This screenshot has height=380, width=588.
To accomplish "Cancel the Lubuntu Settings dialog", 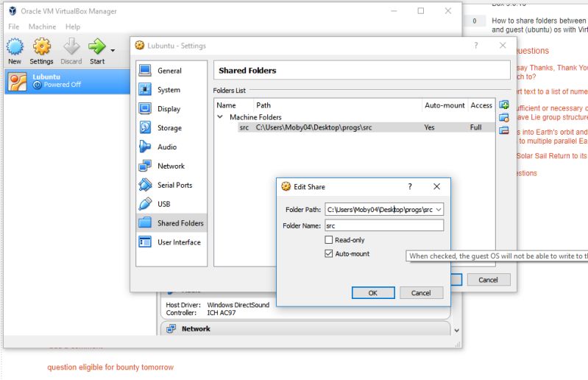I will coord(488,280).
